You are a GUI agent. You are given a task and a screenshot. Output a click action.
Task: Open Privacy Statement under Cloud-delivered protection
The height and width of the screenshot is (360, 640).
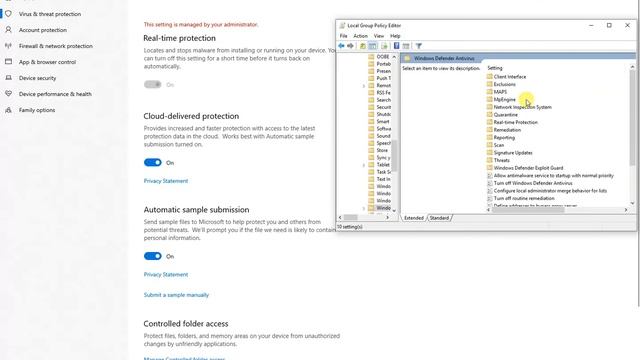click(x=166, y=181)
